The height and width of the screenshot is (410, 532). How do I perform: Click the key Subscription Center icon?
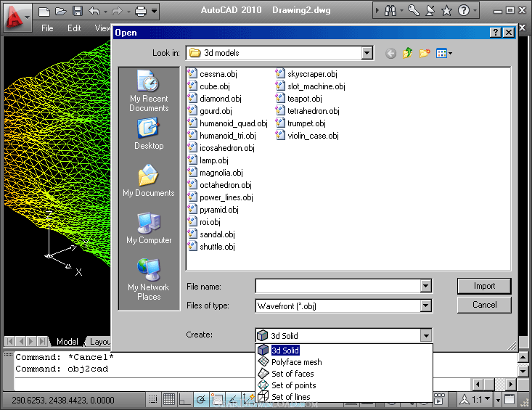pos(413,11)
